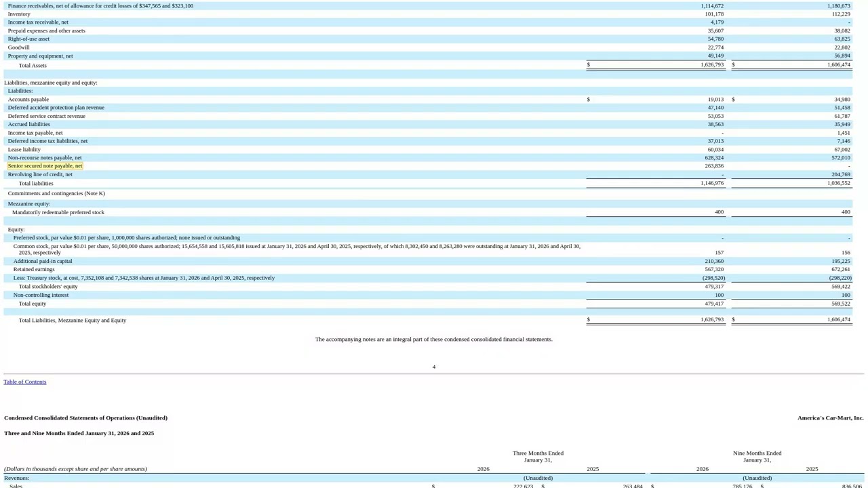
Task: Click the non-recourse notes value 628,324
Action: tap(714, 158)
